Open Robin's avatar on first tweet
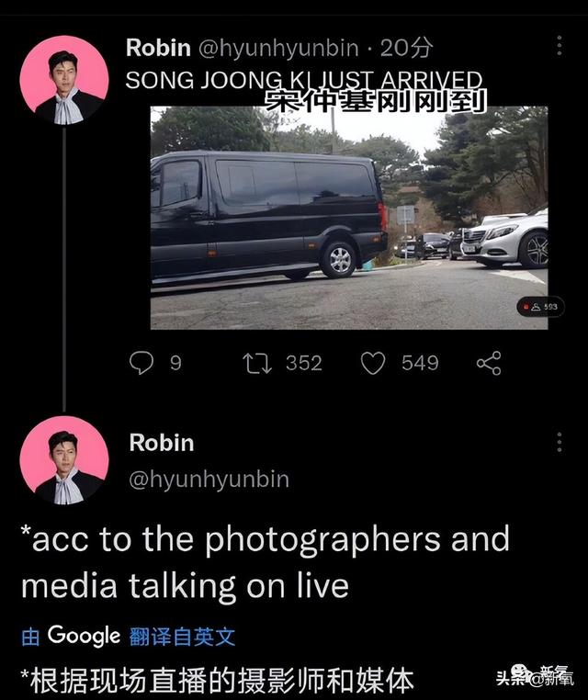 point(64,80)
